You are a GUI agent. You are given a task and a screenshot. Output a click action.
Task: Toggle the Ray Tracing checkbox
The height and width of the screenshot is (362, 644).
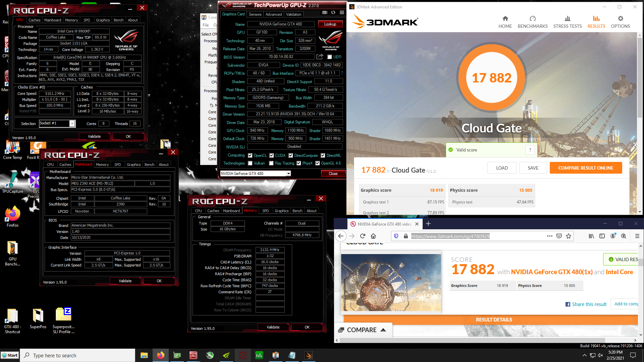pos(272,163)
